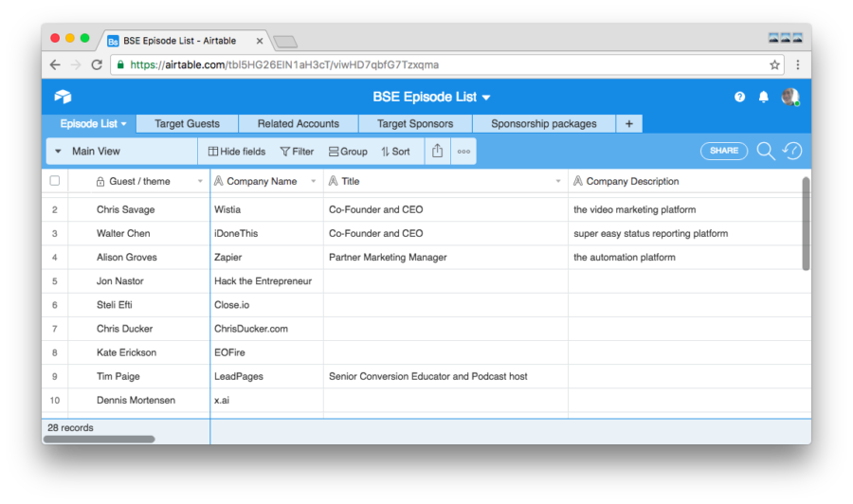
Task: Close the BSE Episode List browser tab
Action: 260,41
